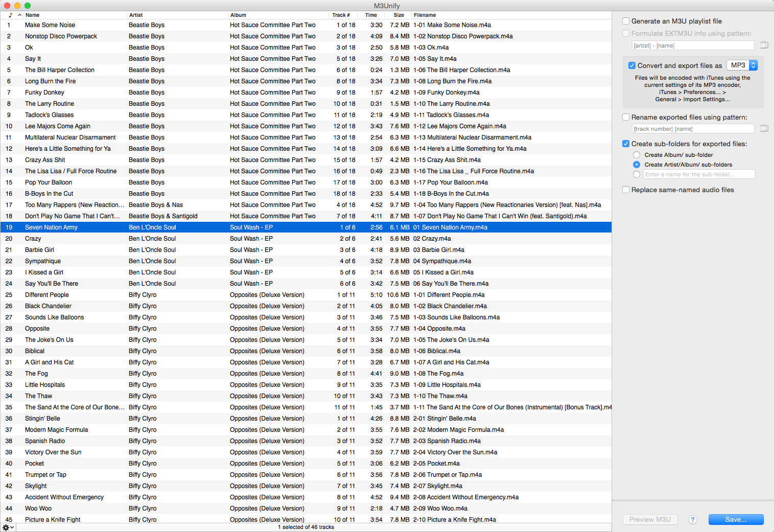
Task: Select the track Picture a Knife Fight
Action: (x=306, y=519)
